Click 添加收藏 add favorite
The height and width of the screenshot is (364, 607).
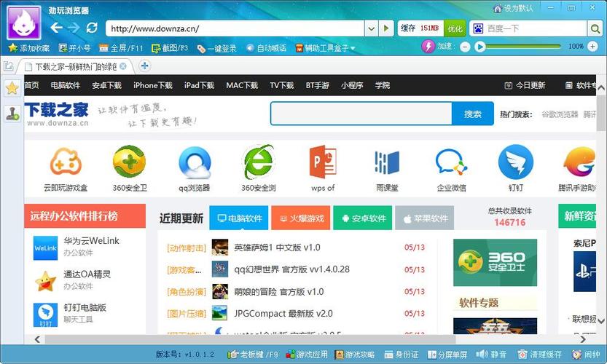[29, 48]
